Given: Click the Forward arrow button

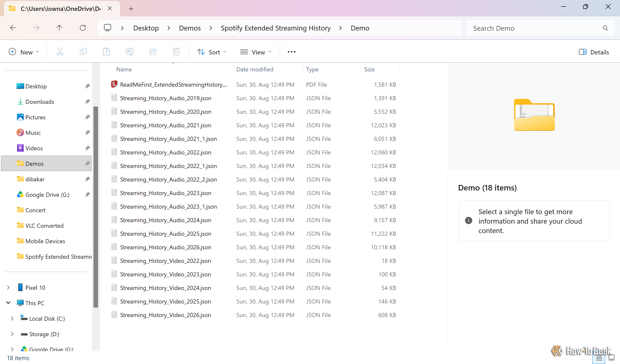Looking at the screenshot, I should click(36, 28).
